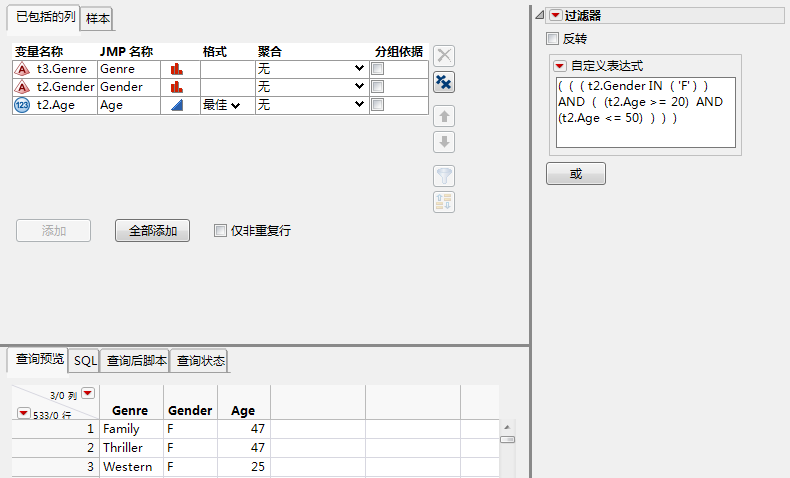Click the 全部添加 button

click(x=153, y=231)
